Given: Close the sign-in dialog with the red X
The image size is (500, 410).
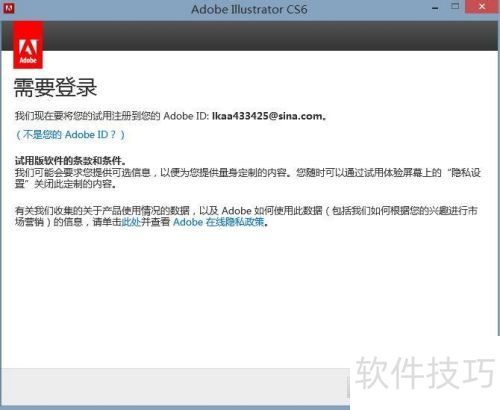Looking at the screenshot, I should pos(482,7).
